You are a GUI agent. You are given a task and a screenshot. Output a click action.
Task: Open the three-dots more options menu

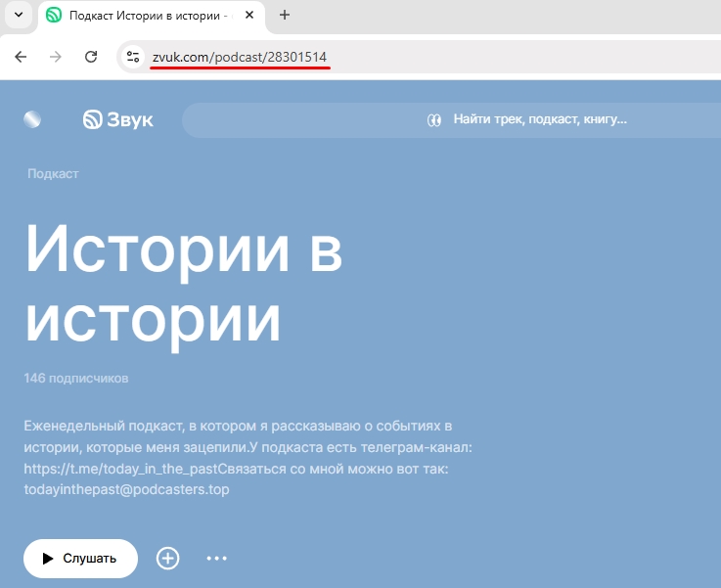coord(217,559)
